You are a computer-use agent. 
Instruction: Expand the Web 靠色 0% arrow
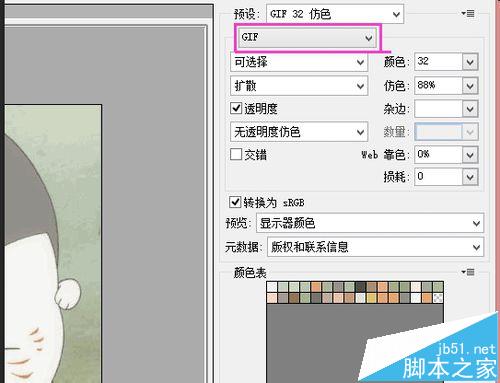coord(470,155)
